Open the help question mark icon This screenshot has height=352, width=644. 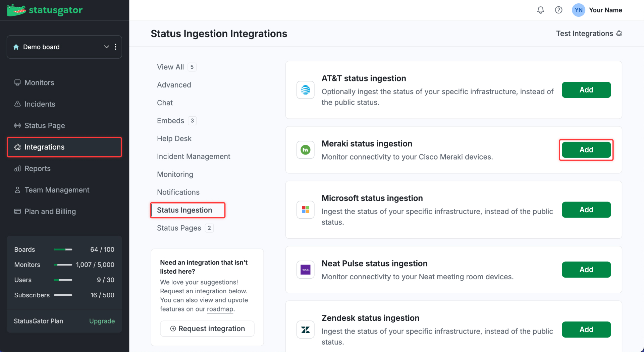tap(558, 10)
